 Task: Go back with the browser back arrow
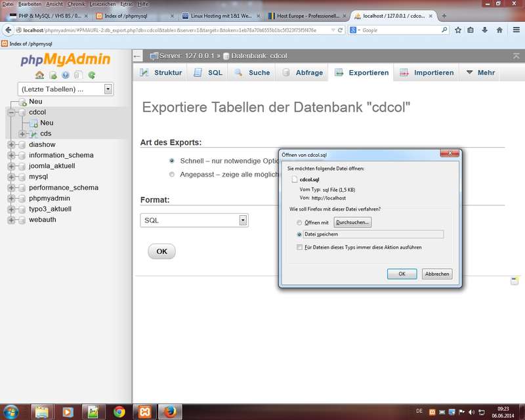[x=9, y=30]
